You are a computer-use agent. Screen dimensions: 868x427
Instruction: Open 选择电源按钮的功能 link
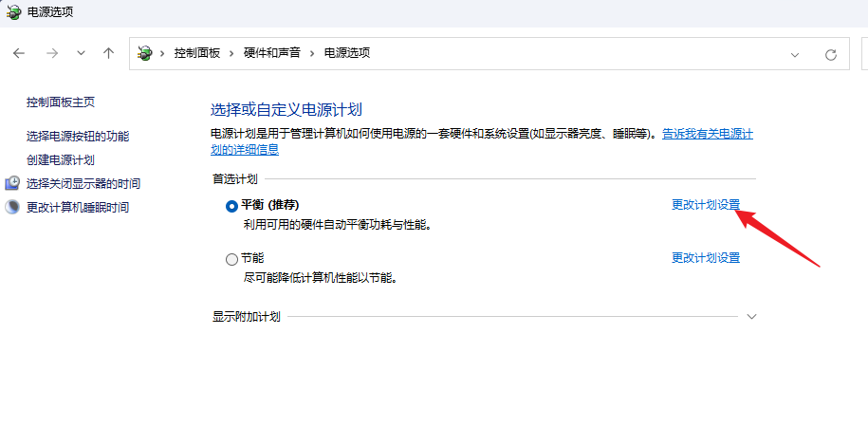pyautogui.click(x=78, y=137)
